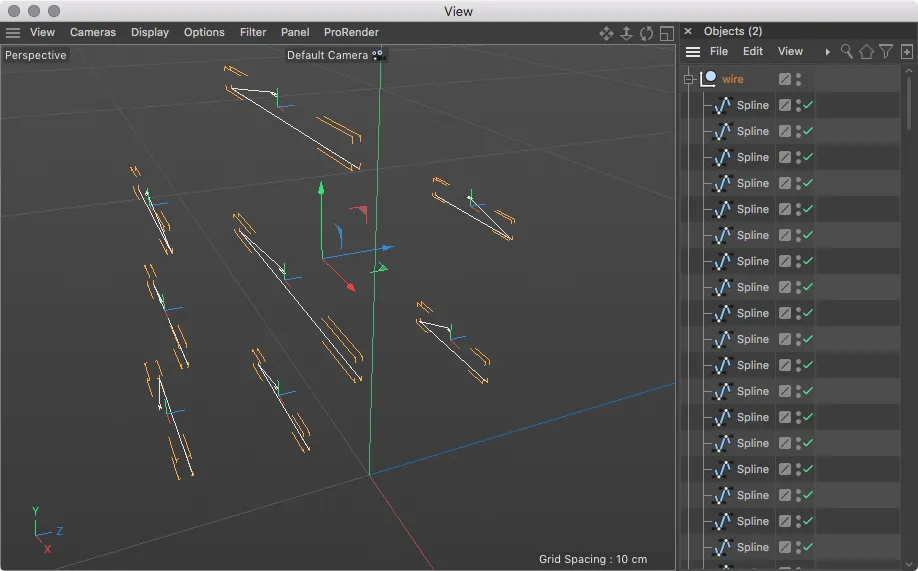Click the filter funnel icon in Objects panel

[886, 51]
